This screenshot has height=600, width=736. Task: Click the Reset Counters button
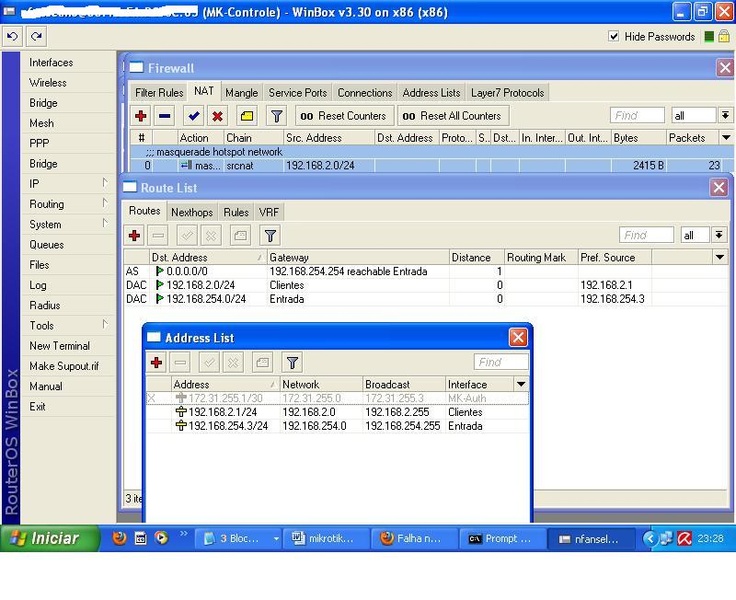344,116
